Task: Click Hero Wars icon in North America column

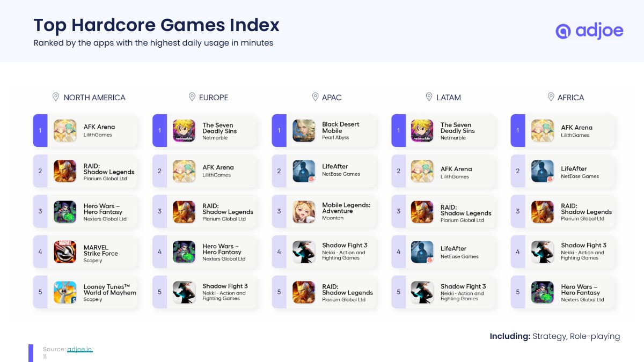Action: point(65,211)
